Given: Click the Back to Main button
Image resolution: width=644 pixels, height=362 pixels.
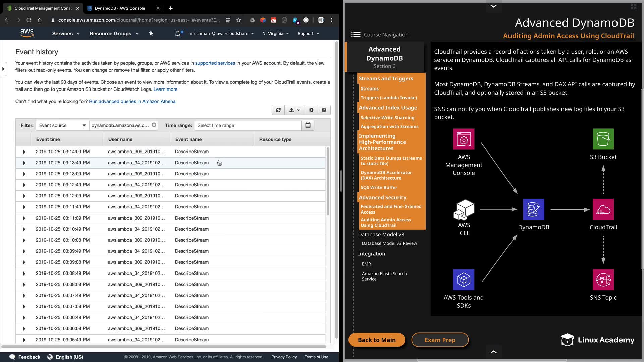Looking at the screenshot, I should [x=377, y=340].
